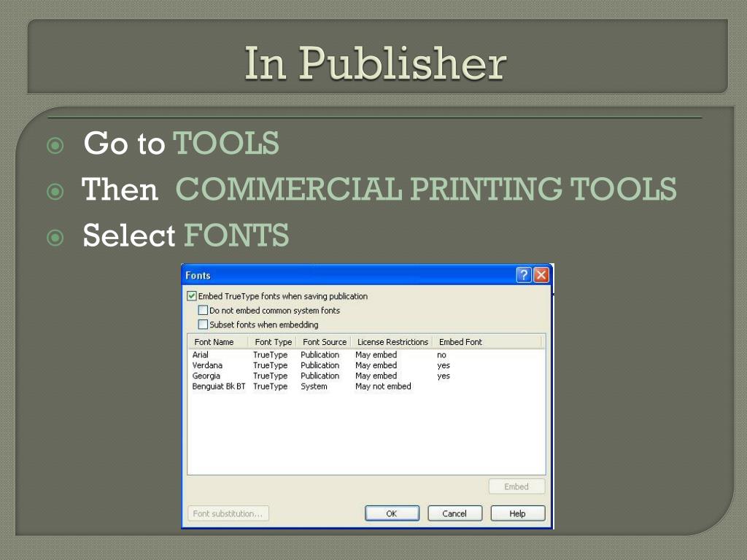Close the Fonts dialog with the red X

tap(541, 275)
